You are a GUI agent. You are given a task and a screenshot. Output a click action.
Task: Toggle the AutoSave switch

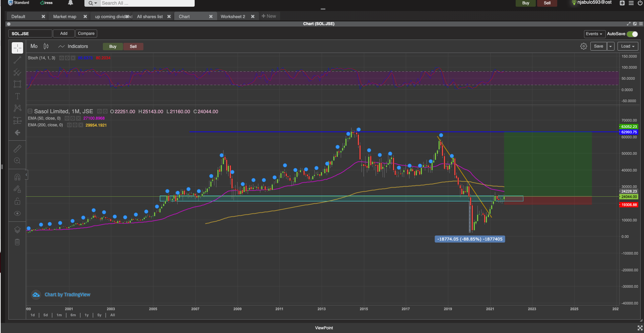[x=632, y=34]
